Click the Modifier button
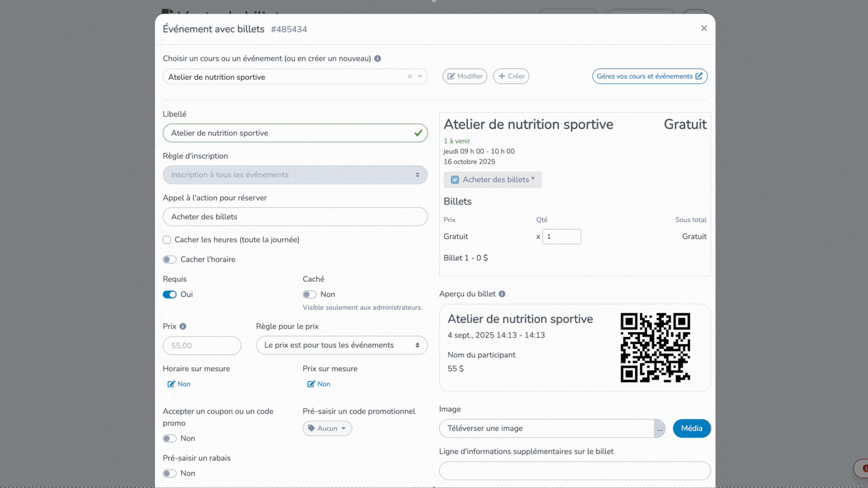The height and width of the screenshot is (488, 868). coord(465,76)
